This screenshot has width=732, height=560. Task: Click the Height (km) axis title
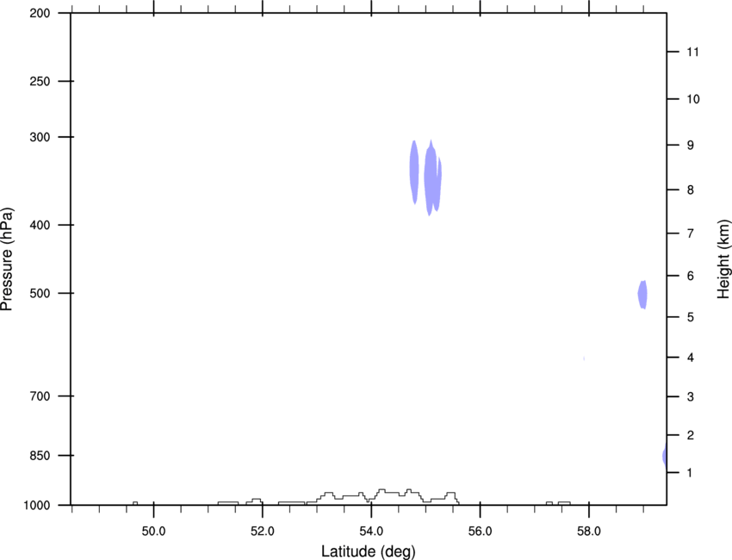(723, 259)
